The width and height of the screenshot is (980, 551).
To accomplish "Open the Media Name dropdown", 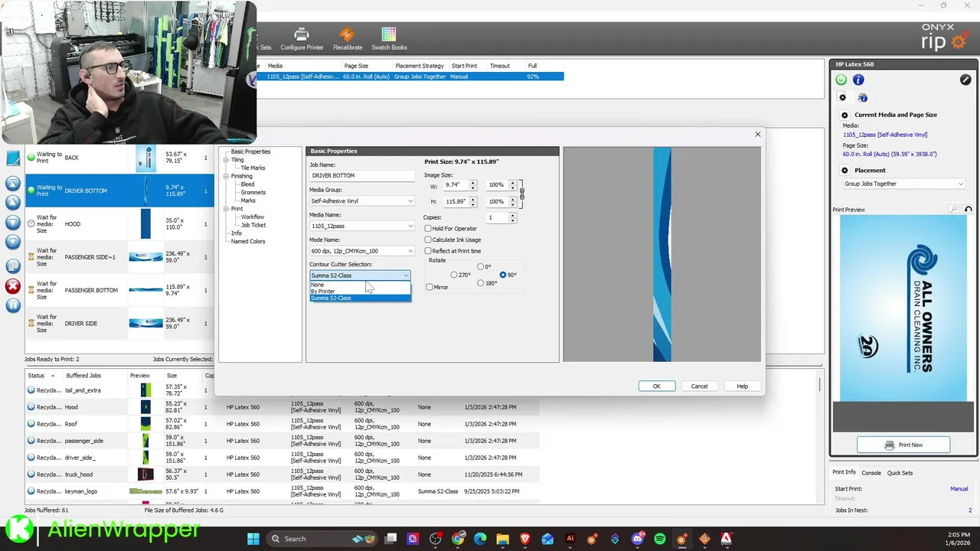I will [362, 226].
